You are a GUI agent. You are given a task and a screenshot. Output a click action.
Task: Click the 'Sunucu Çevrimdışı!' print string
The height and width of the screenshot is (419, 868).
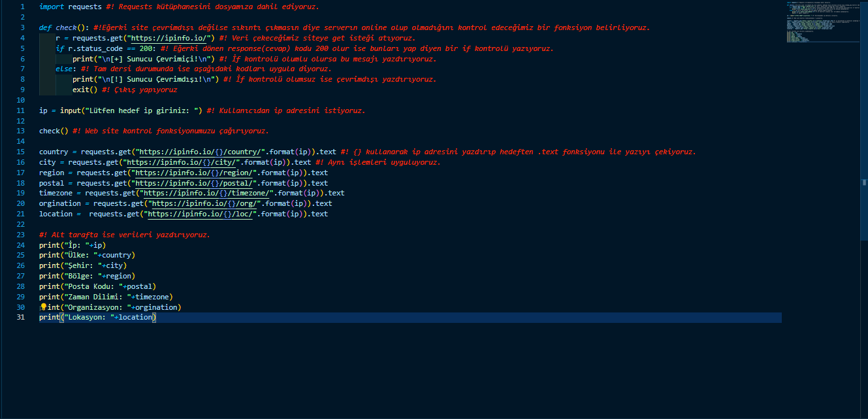(159, 80)
